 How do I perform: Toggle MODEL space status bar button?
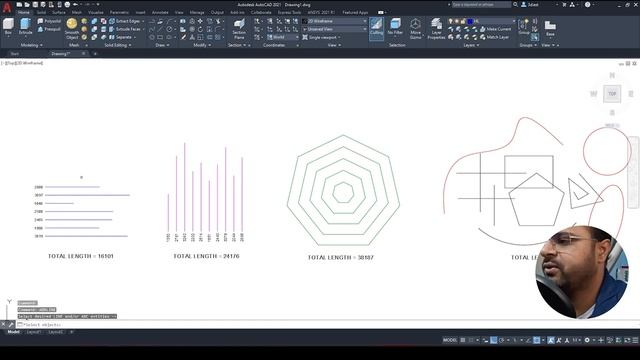click(450, 340)
